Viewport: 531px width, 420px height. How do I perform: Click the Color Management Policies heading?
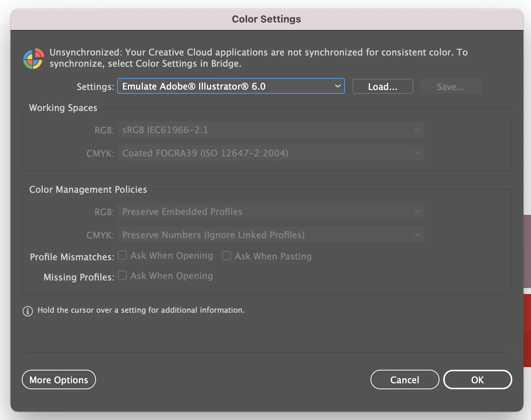click(88, 189)
